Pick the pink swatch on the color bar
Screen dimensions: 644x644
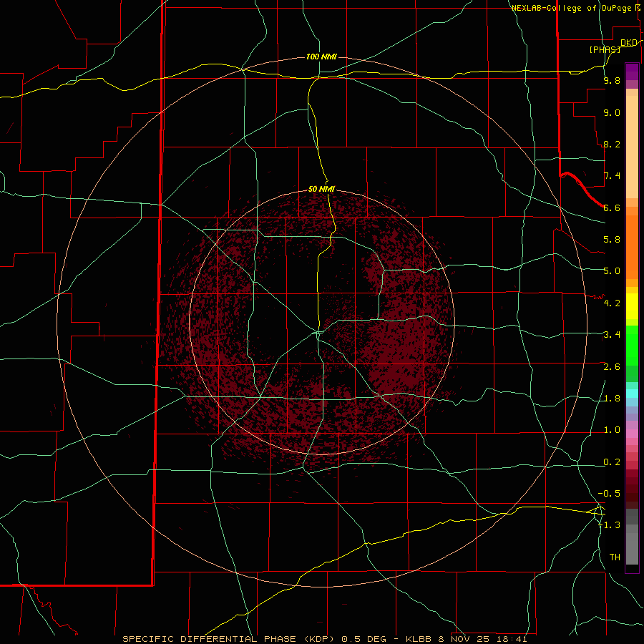point(632,434)
